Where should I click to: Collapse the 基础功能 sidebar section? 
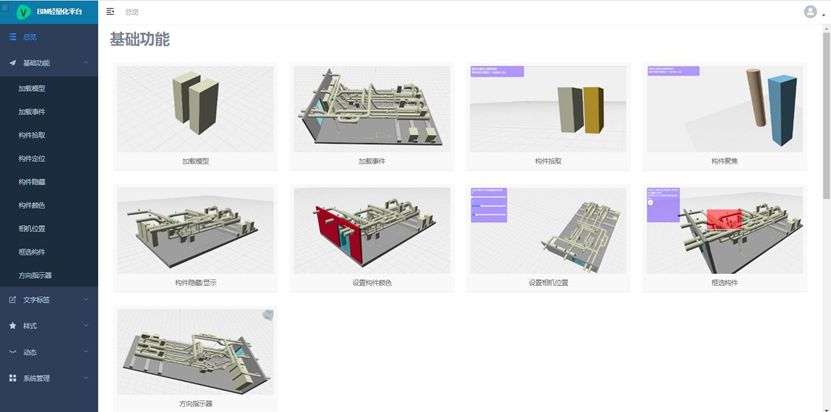click(x=86, y=63)
